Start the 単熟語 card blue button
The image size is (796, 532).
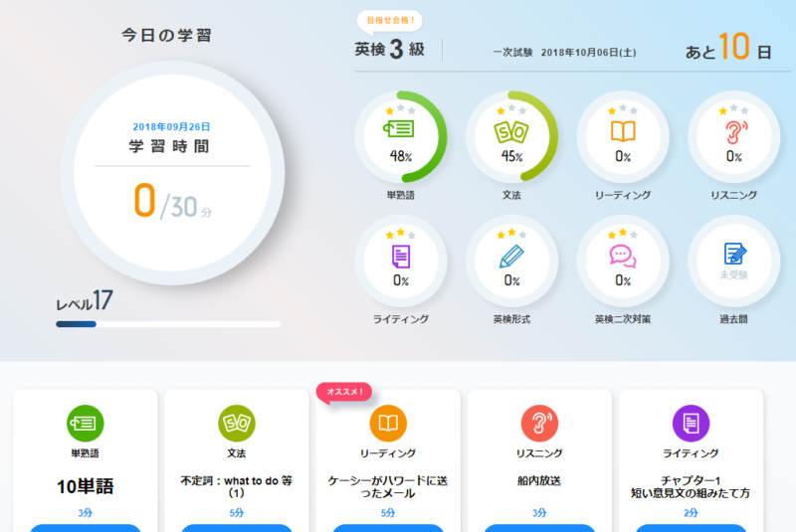tap(86, 528)
